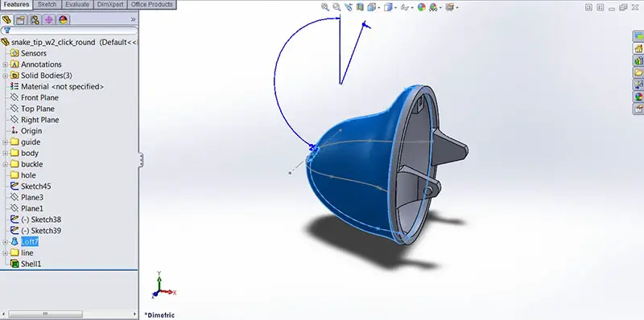This screenshot has width=644, height=320.
Task: Expand the Loft7 feature node
Action: (6, 242)
